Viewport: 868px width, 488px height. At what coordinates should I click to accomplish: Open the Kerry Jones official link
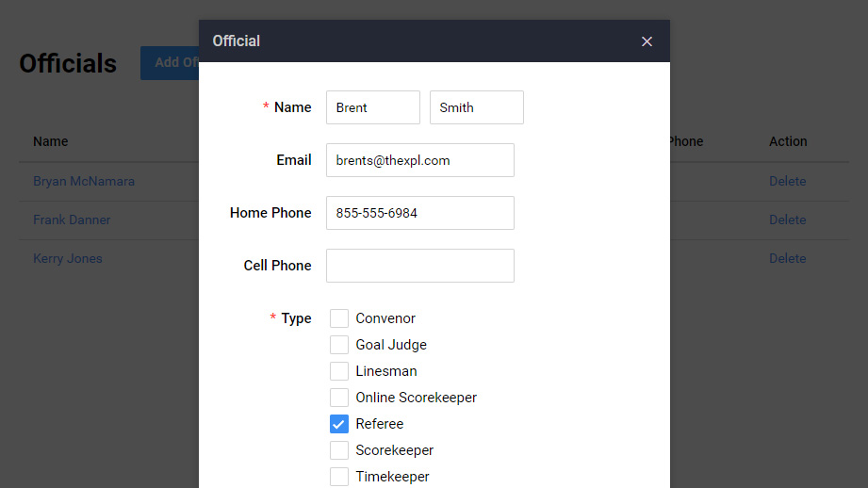(x=68, y=258)
